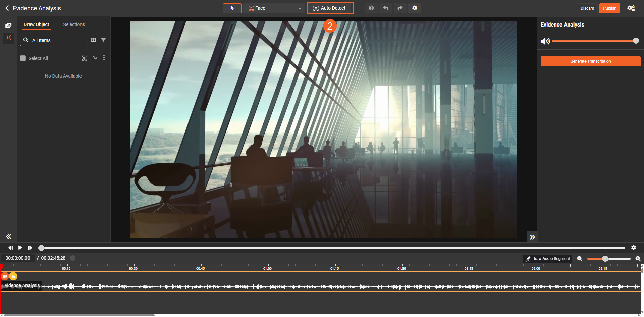Open toolbar settings gear icon
This screenshot has width=644, height=317.
pos(415,8)
